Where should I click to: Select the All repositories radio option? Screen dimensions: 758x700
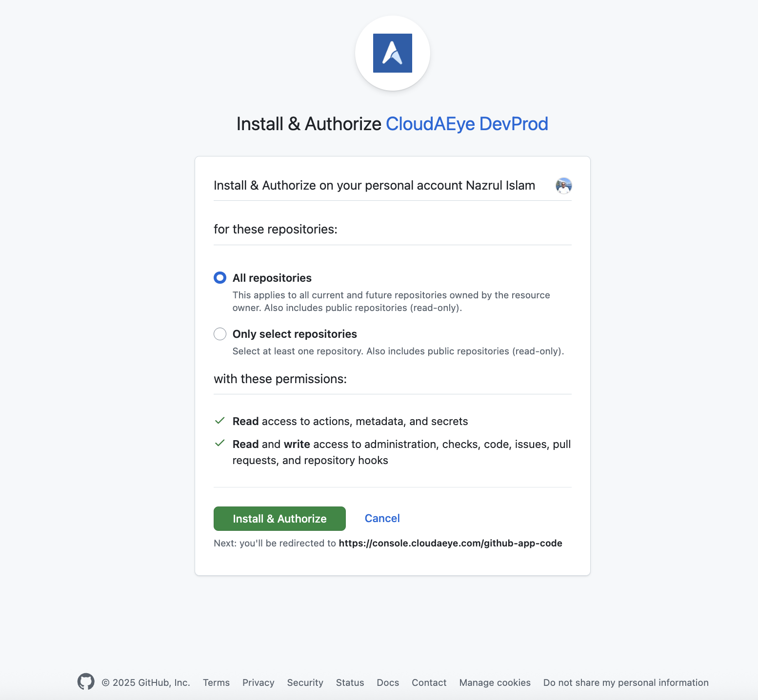pos(220,278)
